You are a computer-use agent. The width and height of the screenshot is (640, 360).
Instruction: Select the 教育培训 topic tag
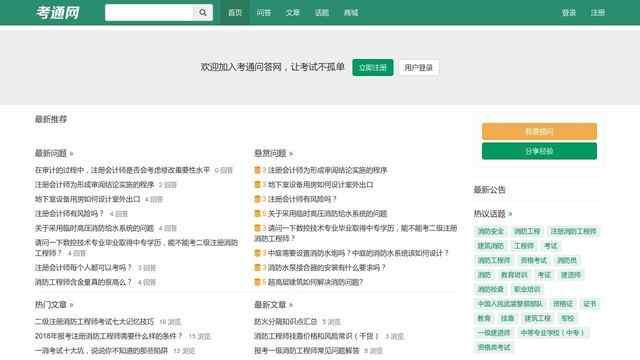(514, 275)
